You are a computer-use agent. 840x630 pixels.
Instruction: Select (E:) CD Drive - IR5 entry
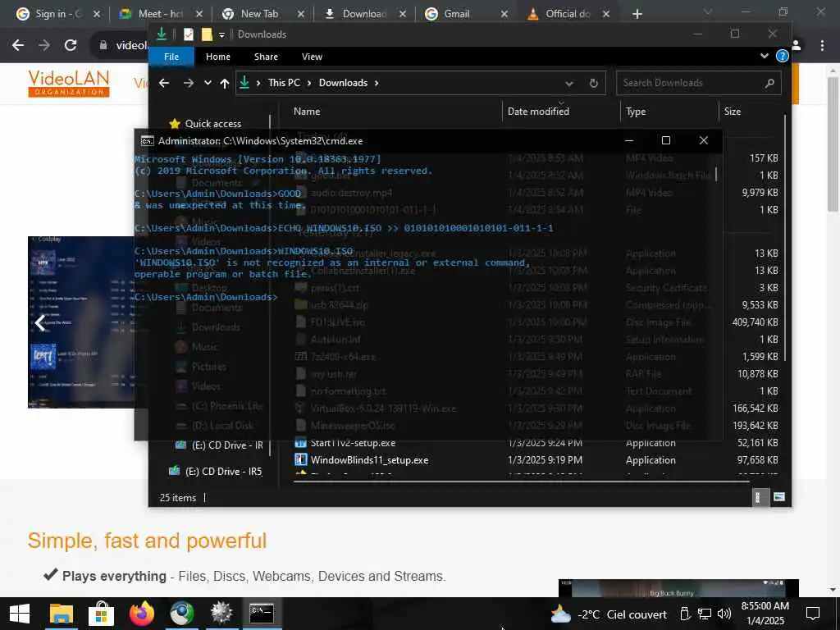coord(216,472)
